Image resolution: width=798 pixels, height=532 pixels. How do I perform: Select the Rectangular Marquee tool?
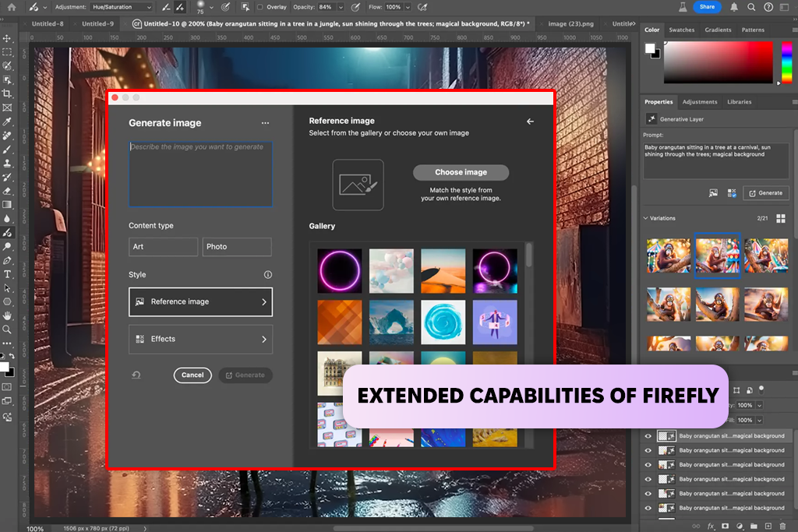click(7, 52)
